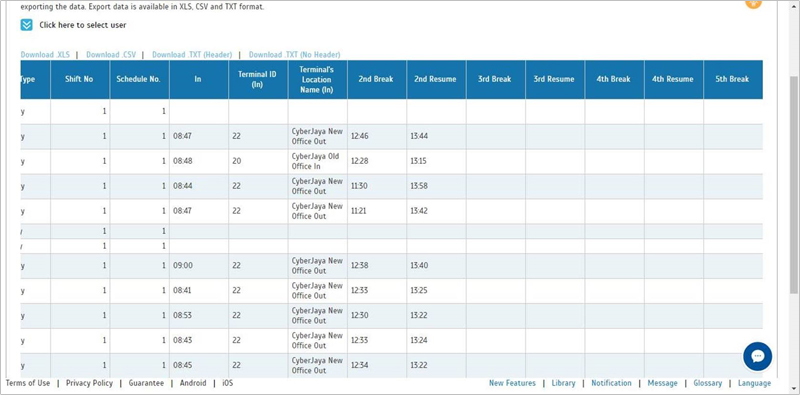This screenshot has width=800, height=395.
Task: Click the 2nd Resume 13:40 cell
Action: (x=436, y=266)
